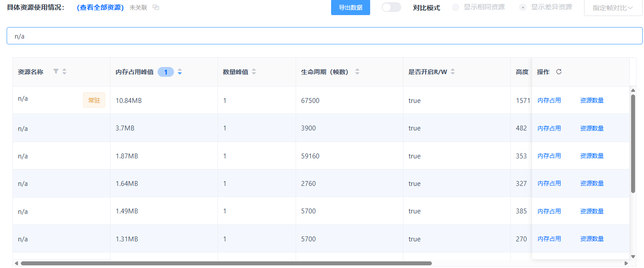Viewport: 644px width, 268px height.
Task: Click 内存占用 for the 10.84MB row
Action: click(549, 100)
